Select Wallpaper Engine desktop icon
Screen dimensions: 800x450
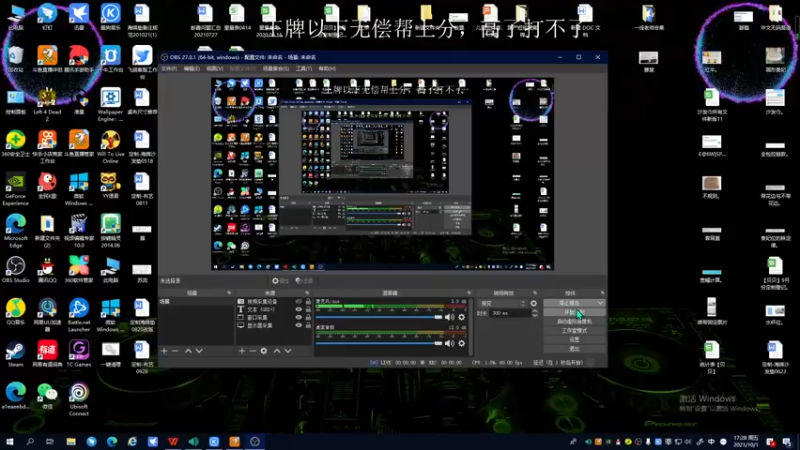[x=110, y=105]
